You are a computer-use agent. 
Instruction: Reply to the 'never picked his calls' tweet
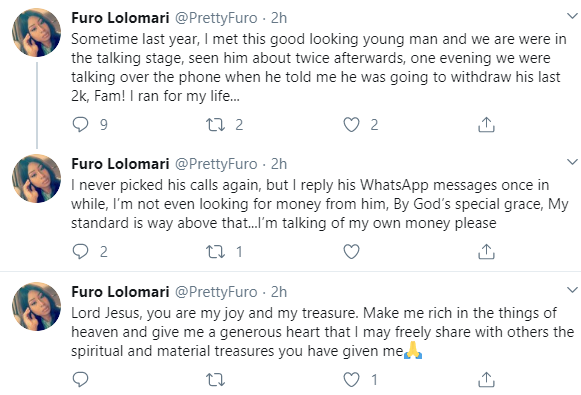pyautogui.click(x=80, y=252)
